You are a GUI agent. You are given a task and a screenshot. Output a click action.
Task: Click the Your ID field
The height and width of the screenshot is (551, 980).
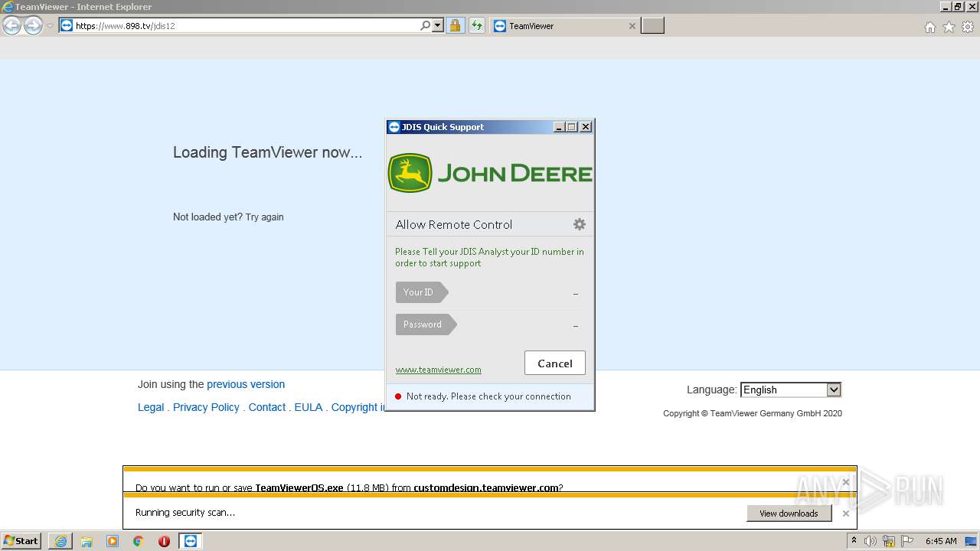click(x=490, y=292)
